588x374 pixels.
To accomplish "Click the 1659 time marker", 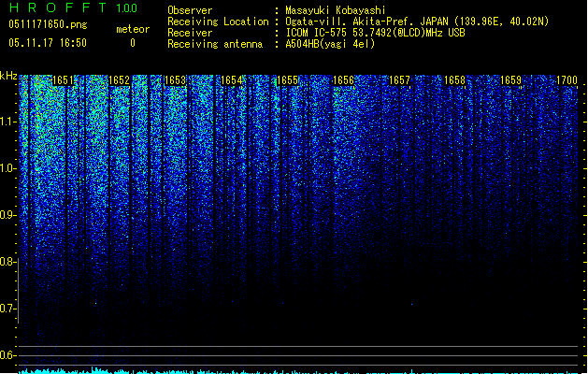I will tap(510, 80).
